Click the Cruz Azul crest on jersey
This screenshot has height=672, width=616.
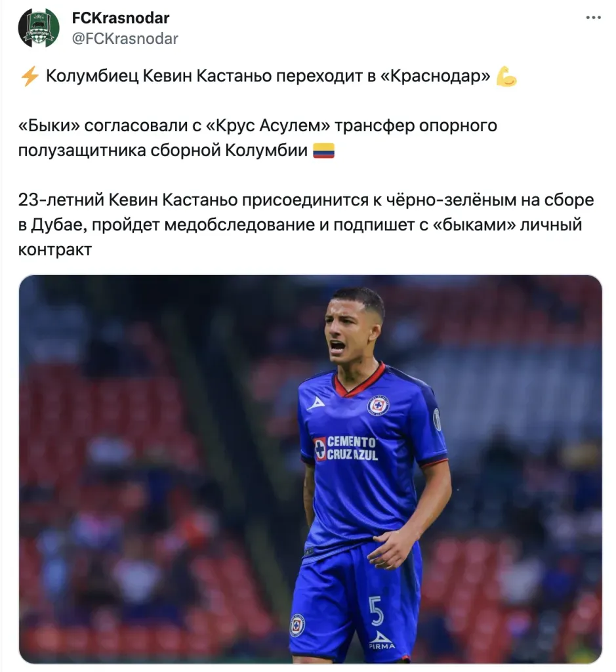click(378, 406)
